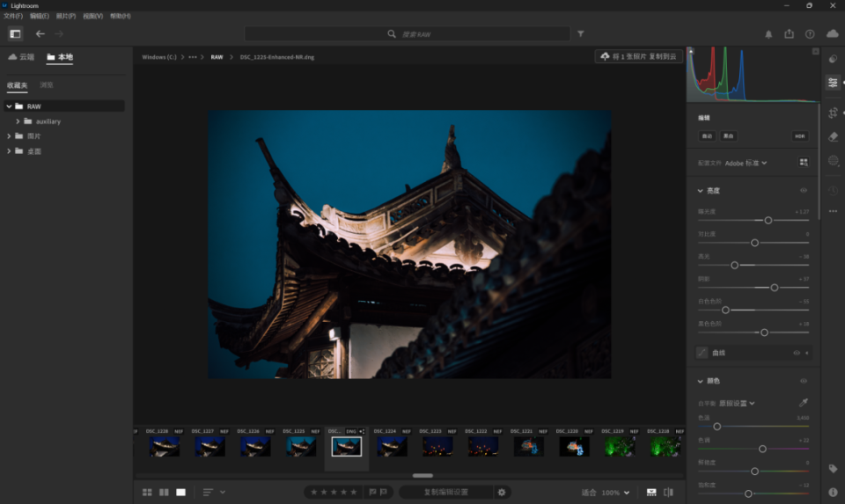Click the 适合 fit zoom button
This screenshot has height=504, width=845.
click(x=589, y=493)
